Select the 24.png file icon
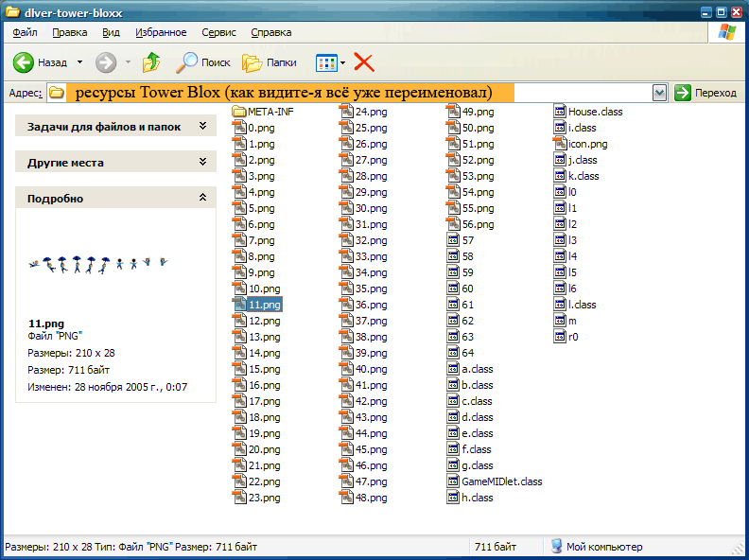 click(346, 112)
